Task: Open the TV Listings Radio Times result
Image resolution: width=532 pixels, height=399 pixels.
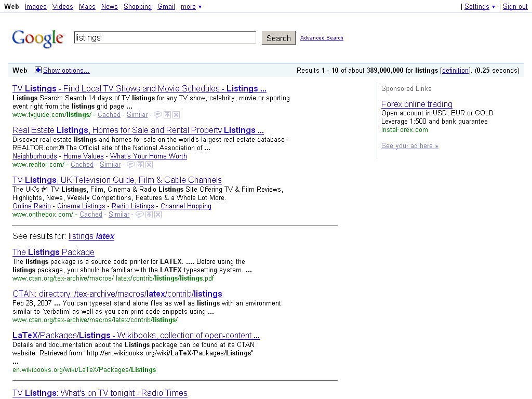Action: (100, 393)
